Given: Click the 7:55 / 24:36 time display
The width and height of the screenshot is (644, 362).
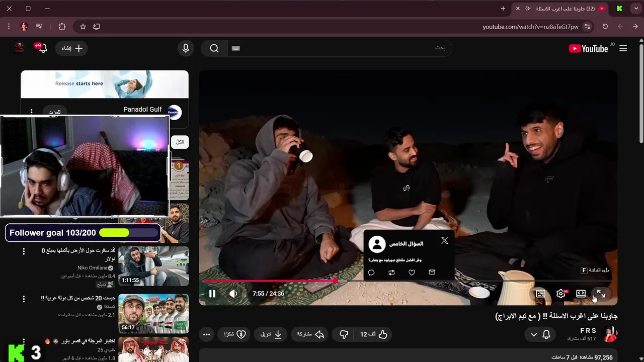Looking at the screenshot, I should tap(268, 294).
